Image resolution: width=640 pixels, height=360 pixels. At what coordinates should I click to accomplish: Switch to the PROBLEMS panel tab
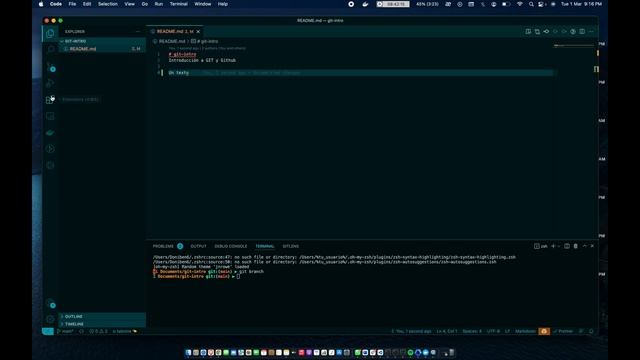pos(167,246)
